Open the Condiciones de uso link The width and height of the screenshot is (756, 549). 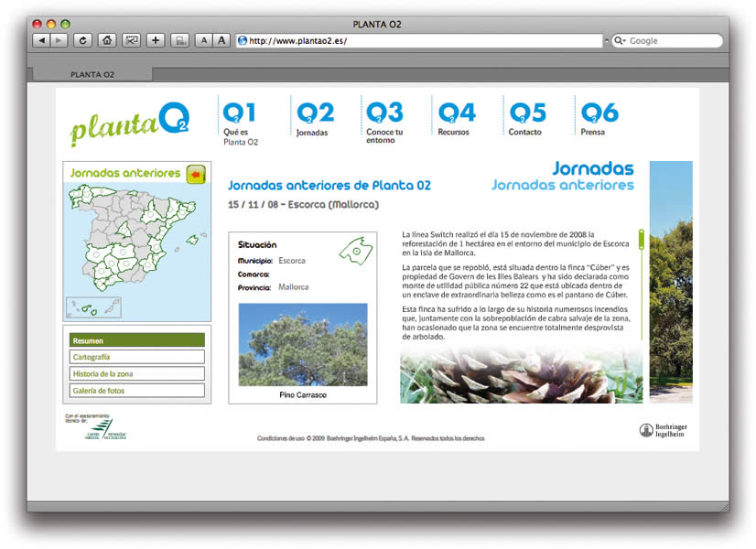point(281,438)
